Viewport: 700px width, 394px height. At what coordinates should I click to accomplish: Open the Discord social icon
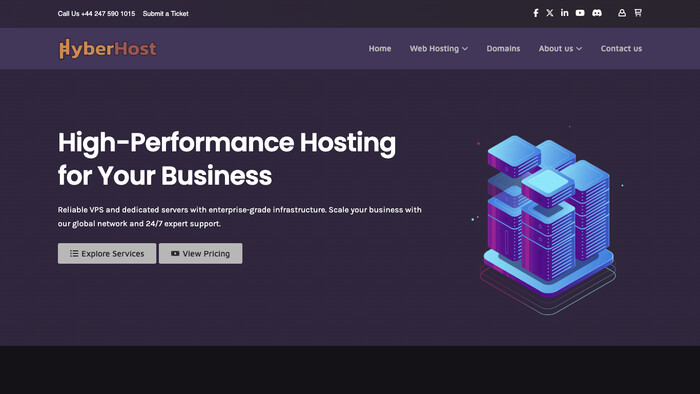pos(597,13)
